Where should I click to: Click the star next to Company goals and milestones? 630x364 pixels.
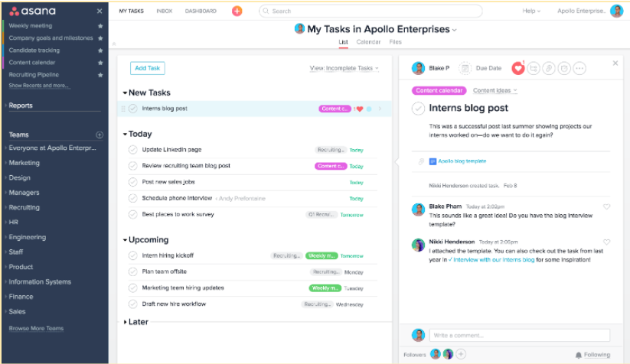[x=100, y=38]
